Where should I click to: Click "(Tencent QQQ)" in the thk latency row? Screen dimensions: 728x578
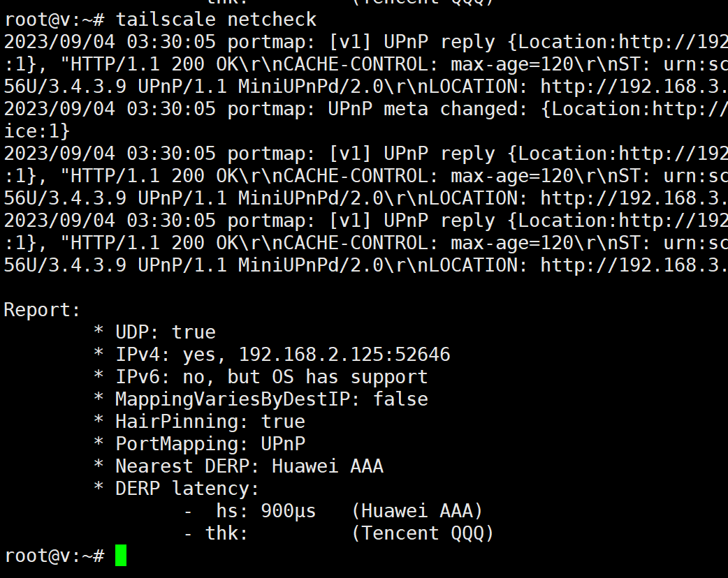(423, 533)
